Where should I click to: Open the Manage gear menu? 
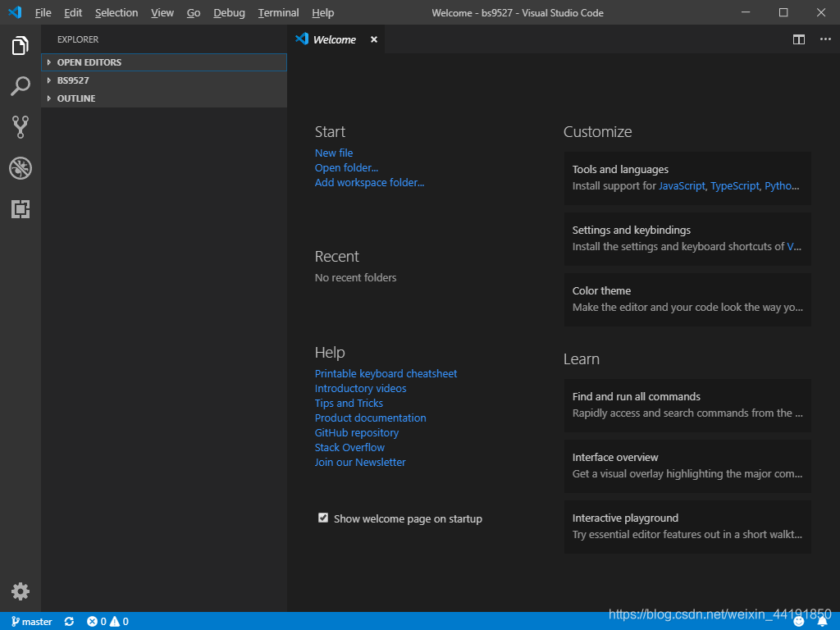21,591
